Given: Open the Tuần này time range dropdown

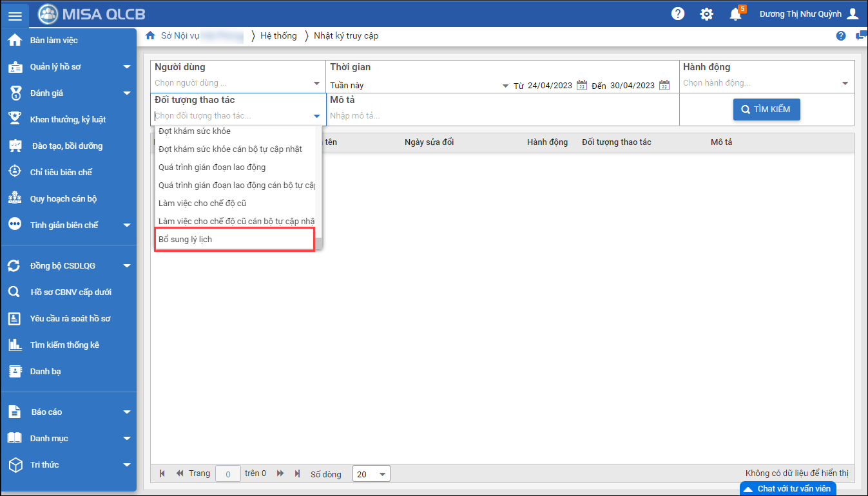Looking at the screenshot, I should [x=505, y=86].
